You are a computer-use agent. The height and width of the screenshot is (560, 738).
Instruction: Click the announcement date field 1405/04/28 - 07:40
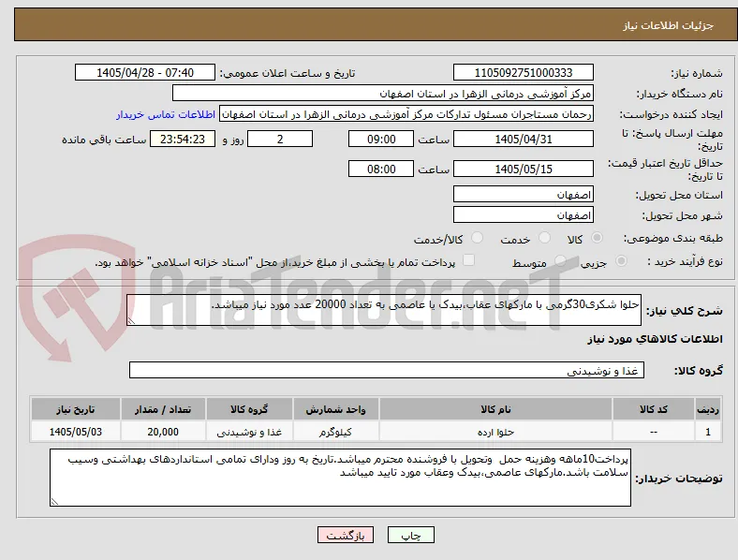click(x=145, y=72)
